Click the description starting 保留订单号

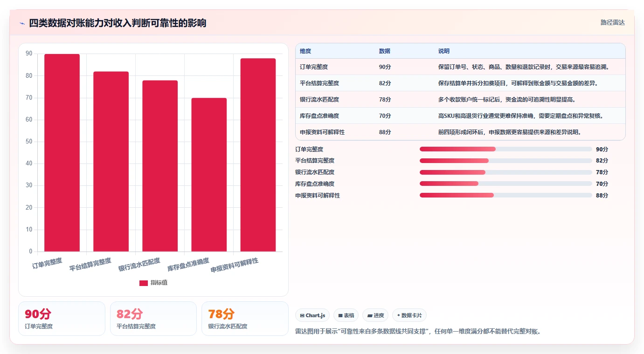(524, 67)
